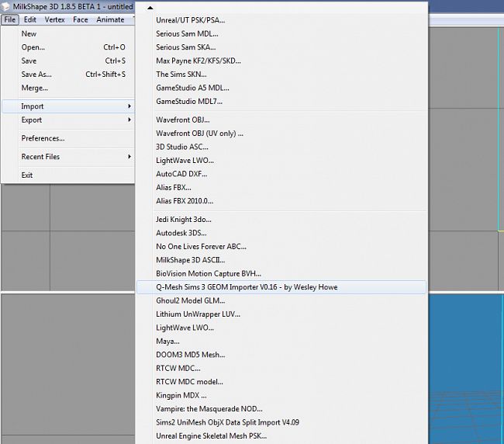This screenshot has height=444, width=504.
Task: Open the Face menu
Action: tap(81, 19)
